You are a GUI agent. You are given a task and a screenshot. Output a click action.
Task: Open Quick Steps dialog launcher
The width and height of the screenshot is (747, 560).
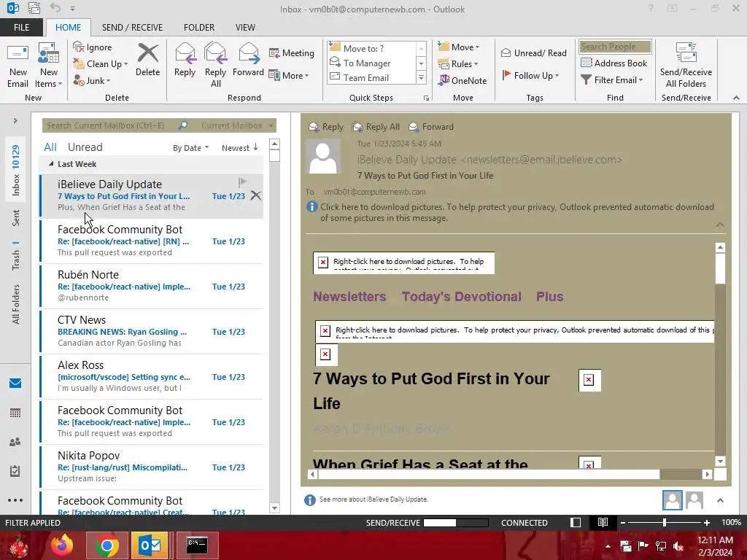[x=426, y=98]
